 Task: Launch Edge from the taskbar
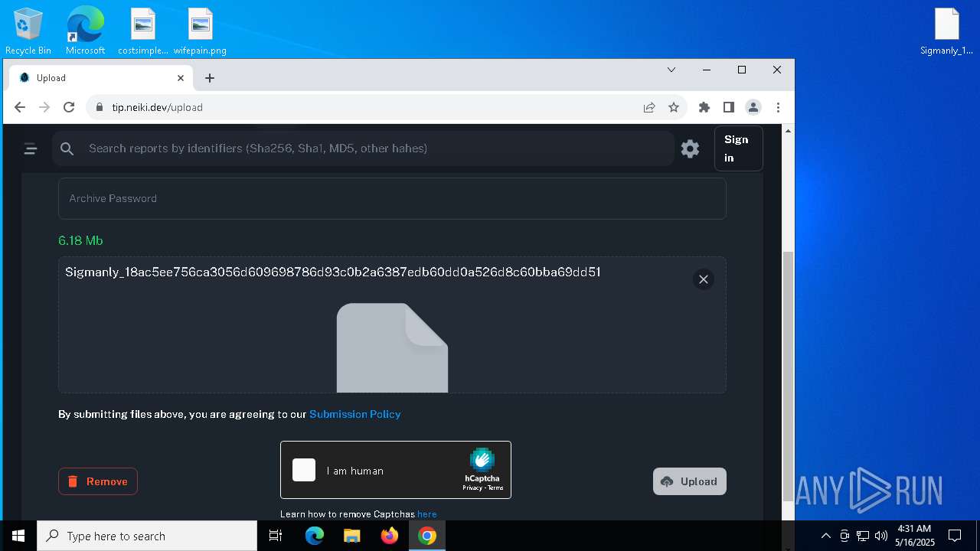pos(315,536)
